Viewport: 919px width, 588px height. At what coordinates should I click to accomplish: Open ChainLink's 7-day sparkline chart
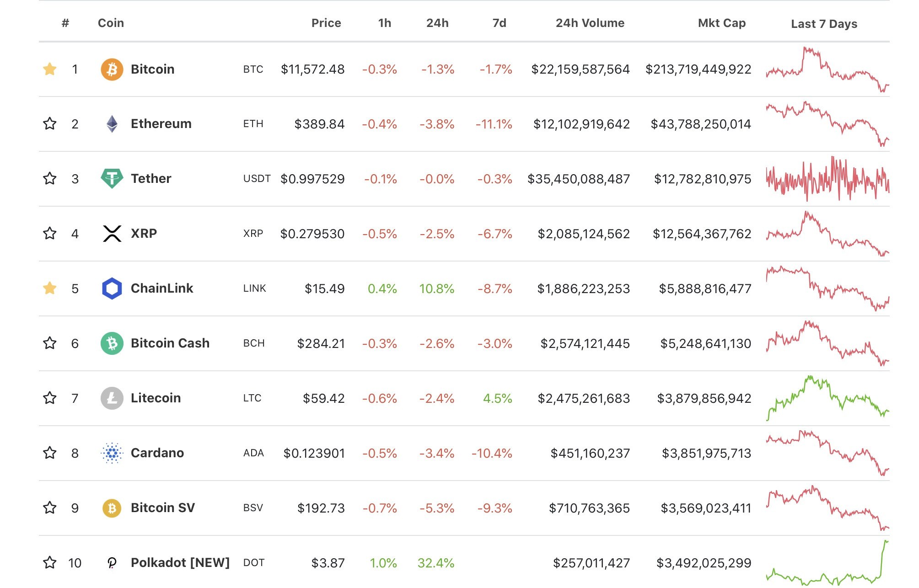828,289
